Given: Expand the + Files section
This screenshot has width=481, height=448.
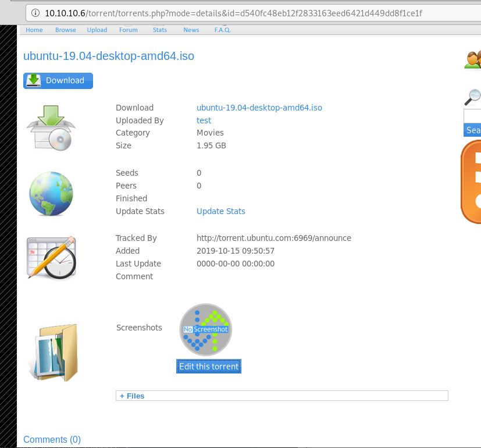Looking at the screenshot, I should click(x=282, y=396).
